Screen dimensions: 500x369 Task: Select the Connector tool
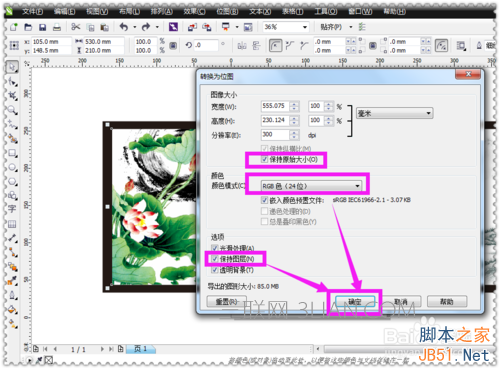click(x=13, y=252)
